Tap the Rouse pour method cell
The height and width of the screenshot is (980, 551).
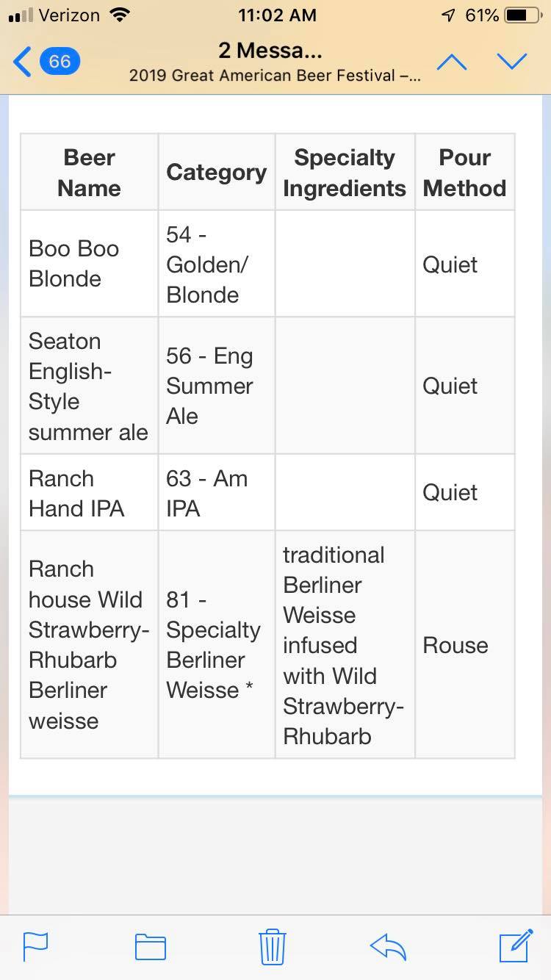pyautogui.click(x=464, y=645)
